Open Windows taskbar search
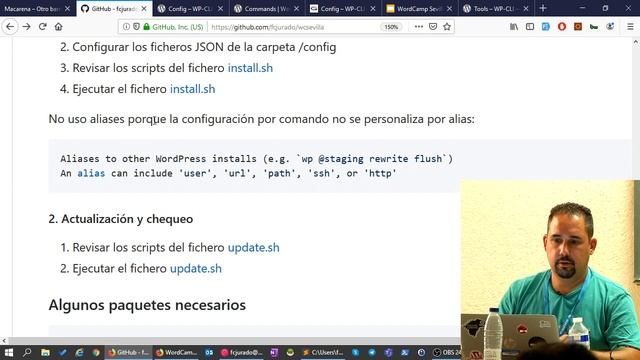 (x=27, y=352)
